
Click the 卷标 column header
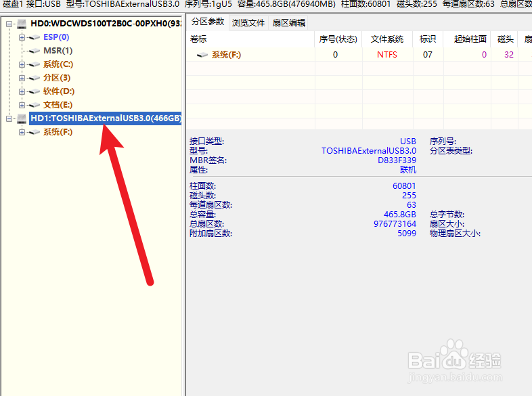pos(250,39)
